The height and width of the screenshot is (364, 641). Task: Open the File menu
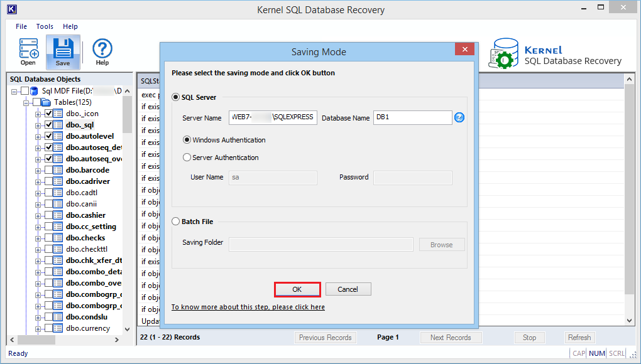click(x=21, y=26)
